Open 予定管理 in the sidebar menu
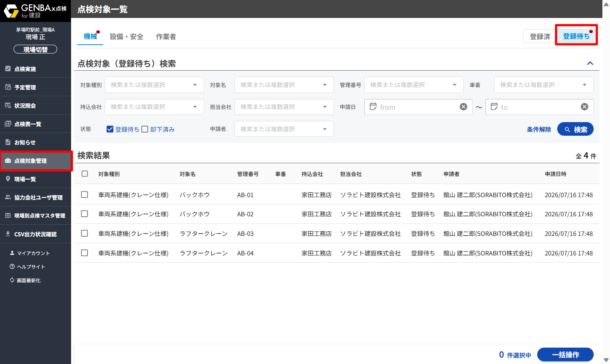The image size is (610, 364). (36, 87)
